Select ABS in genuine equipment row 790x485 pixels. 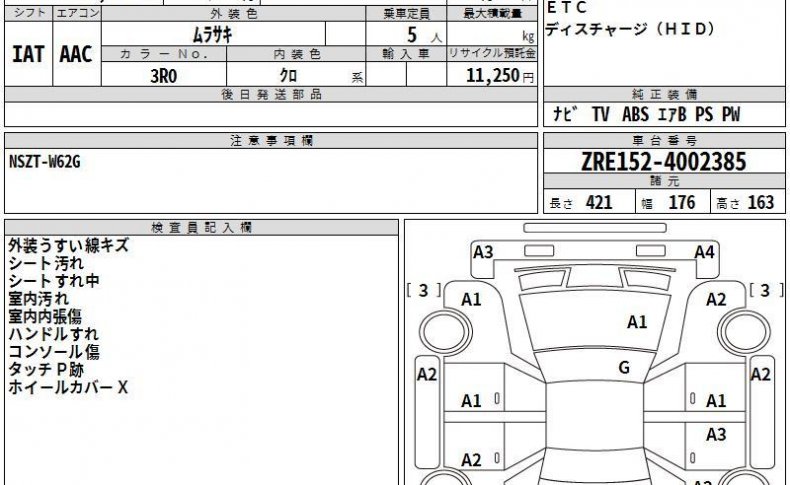click(x=635, y=114)
